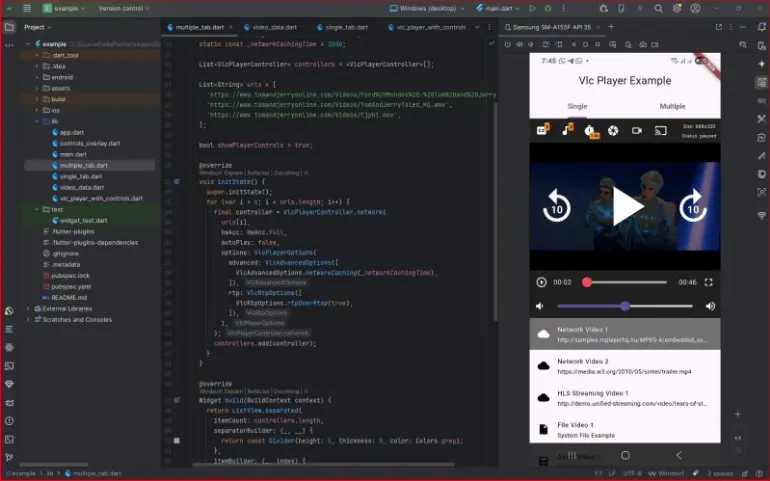770x481 pixels.
Task: Enter fullscreen using the expand icon
Action: point(708,282)
